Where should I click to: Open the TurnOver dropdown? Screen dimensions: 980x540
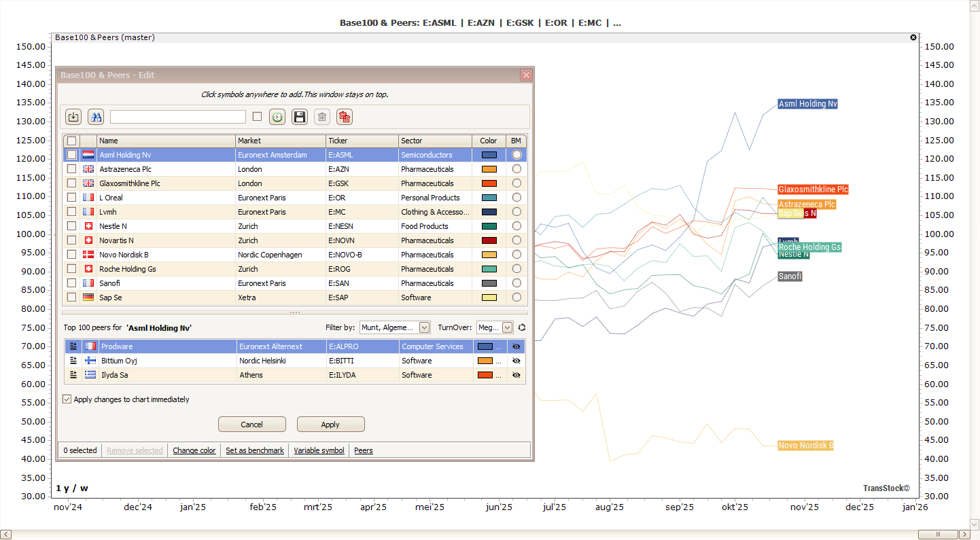(494, 327)
